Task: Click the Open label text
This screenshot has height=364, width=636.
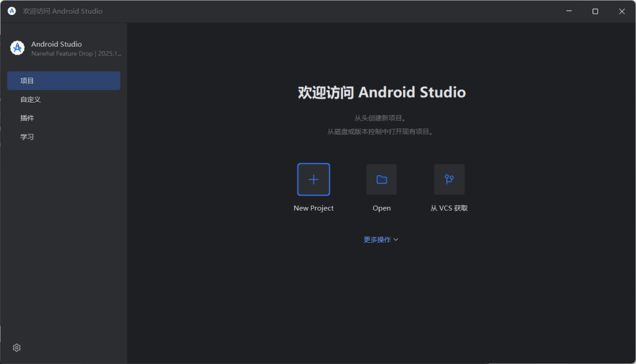Action: click(382, 208)
